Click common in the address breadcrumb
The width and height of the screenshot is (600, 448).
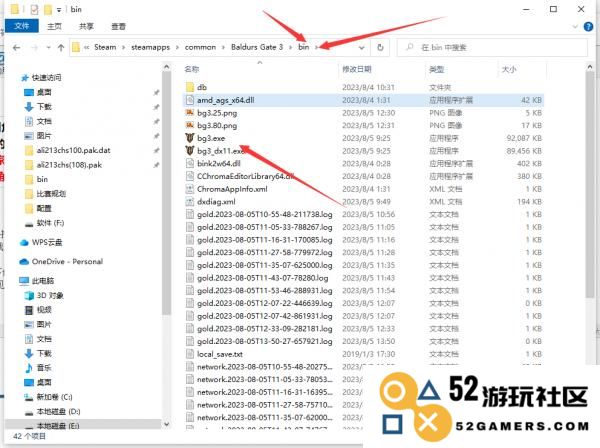(200, 47)
